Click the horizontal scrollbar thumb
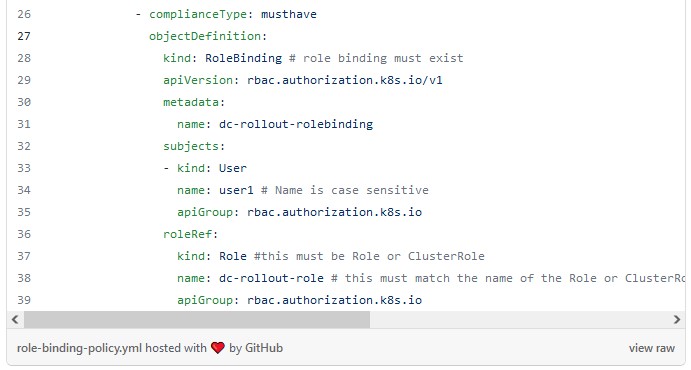691x370 pixels. click(197, 319)
